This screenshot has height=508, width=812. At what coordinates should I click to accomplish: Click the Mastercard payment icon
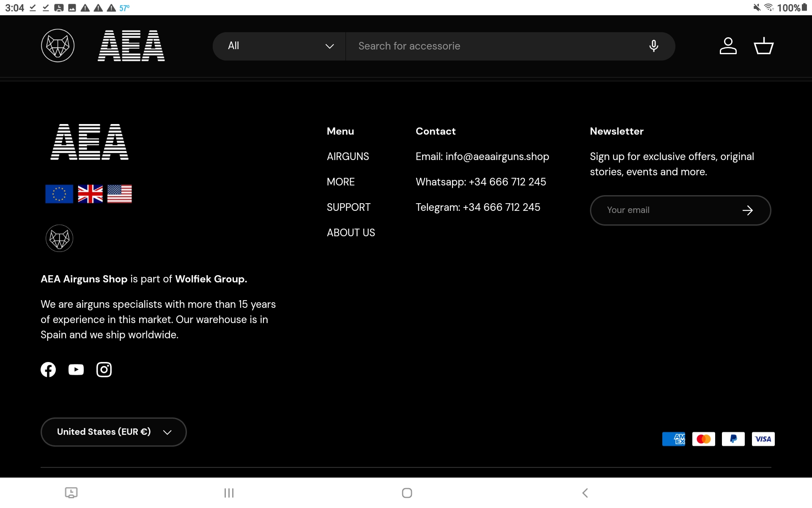[x=704, y=439]
